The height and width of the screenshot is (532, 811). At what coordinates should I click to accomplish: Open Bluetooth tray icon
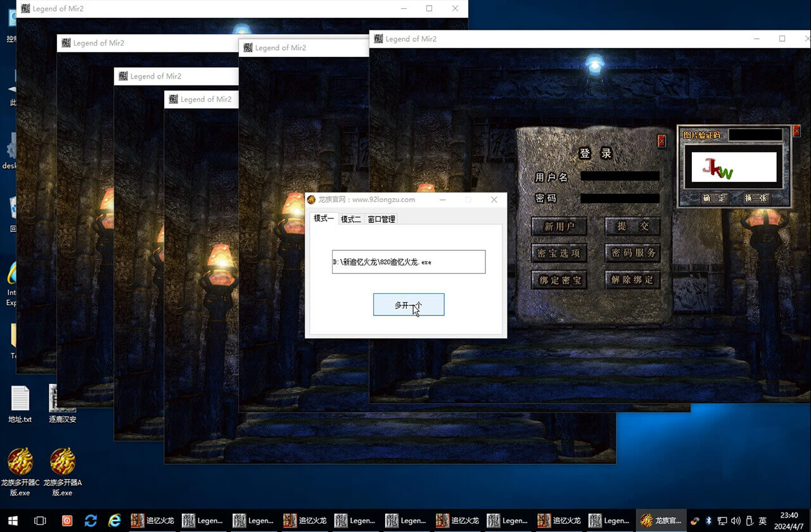tap(709, 521)
